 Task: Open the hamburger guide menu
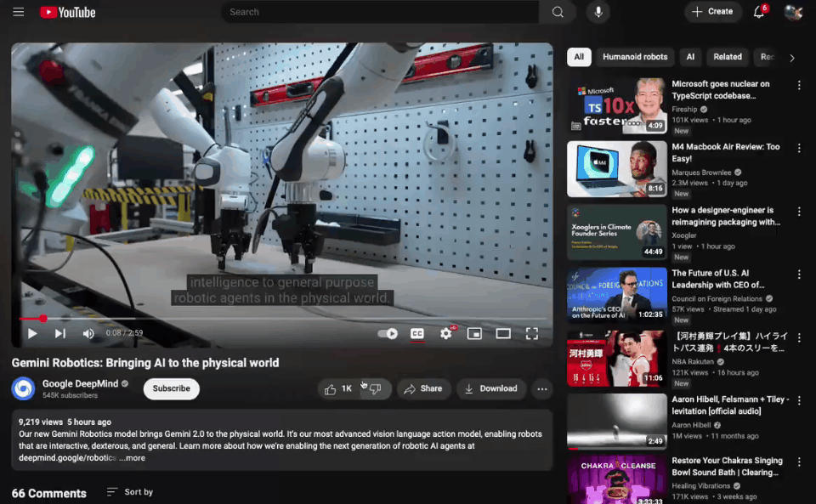[x=19, y=12]
